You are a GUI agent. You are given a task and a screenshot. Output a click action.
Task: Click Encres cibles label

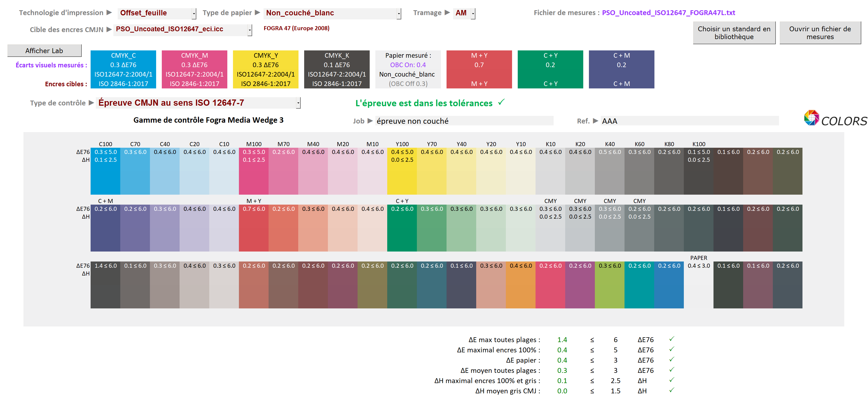tap(66, 84)
